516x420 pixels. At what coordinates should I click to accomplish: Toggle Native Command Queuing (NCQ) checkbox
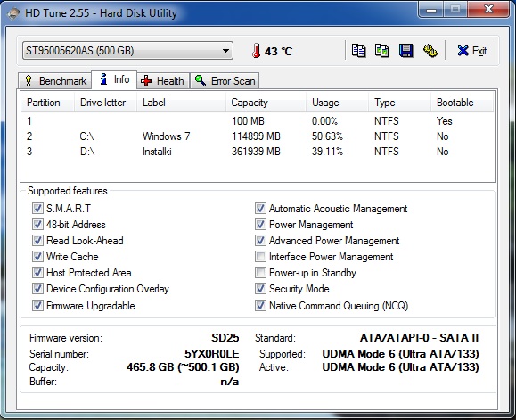[260, 306]
